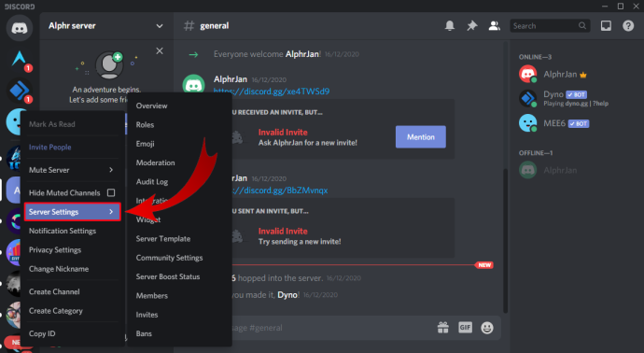
Task: Expand Mute Server submenu arrow
Action: point(111,170)
